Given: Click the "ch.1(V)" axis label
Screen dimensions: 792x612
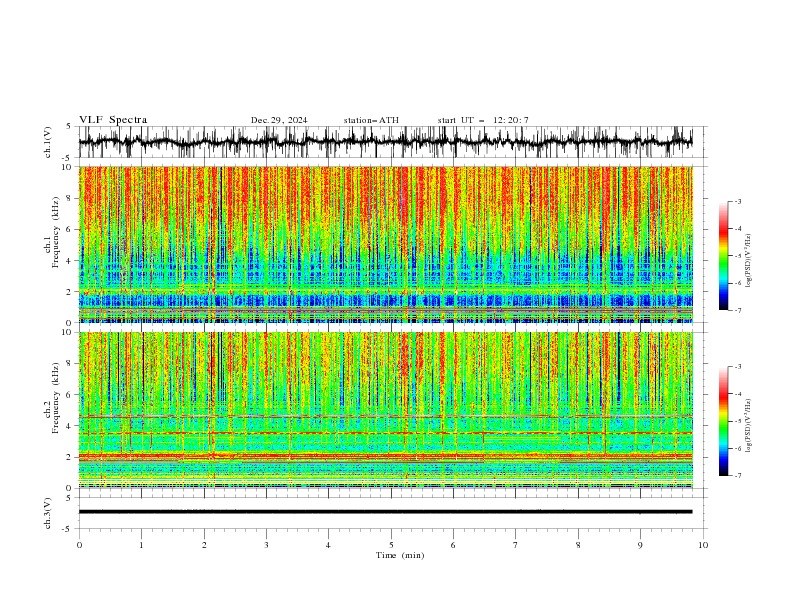Looking at the screenshot, I should click(x=48, y=142).
